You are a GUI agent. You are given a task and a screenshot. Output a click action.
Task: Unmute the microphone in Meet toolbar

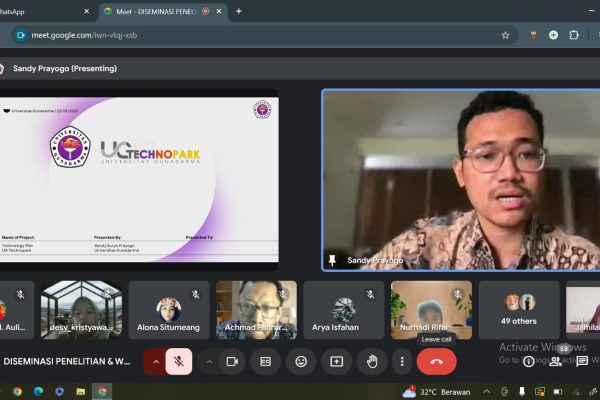pos(179,361)
